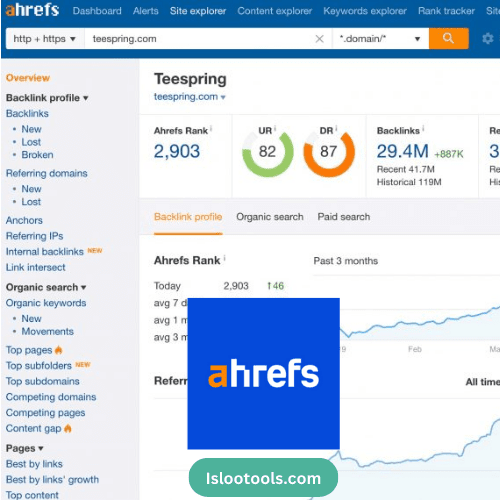Screen dimensions: 500x500
Task: Click the info icon next to Backlinks
Action: [x=423, y=128]
